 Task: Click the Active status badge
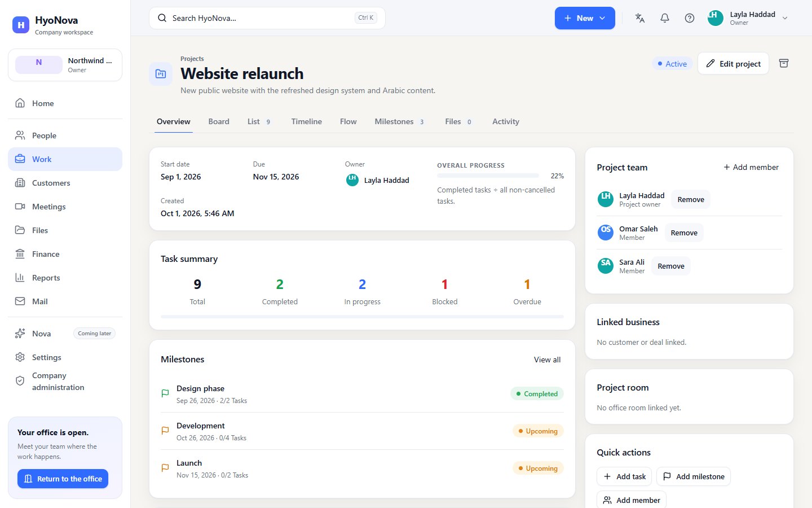(x=672, y=64)
